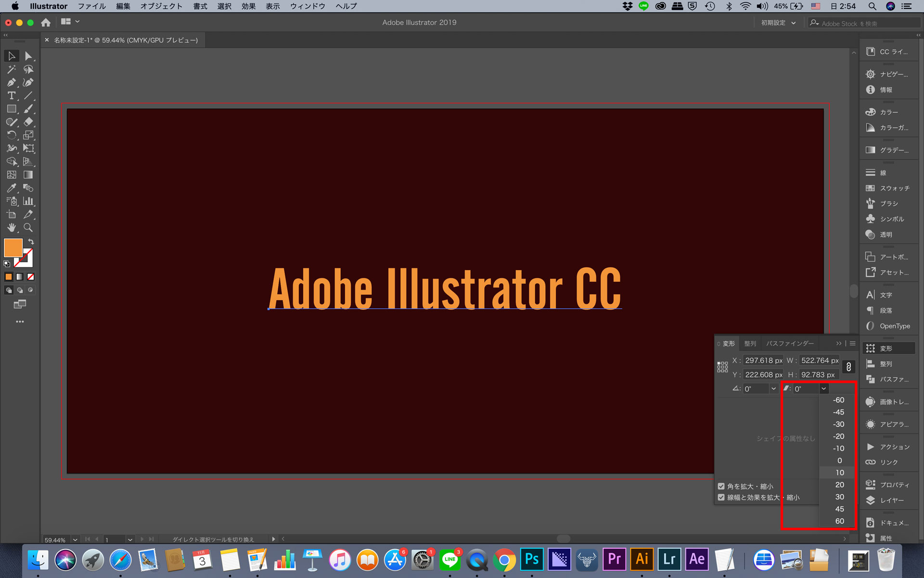Select rotation value 30 degrees

point(838,497)
